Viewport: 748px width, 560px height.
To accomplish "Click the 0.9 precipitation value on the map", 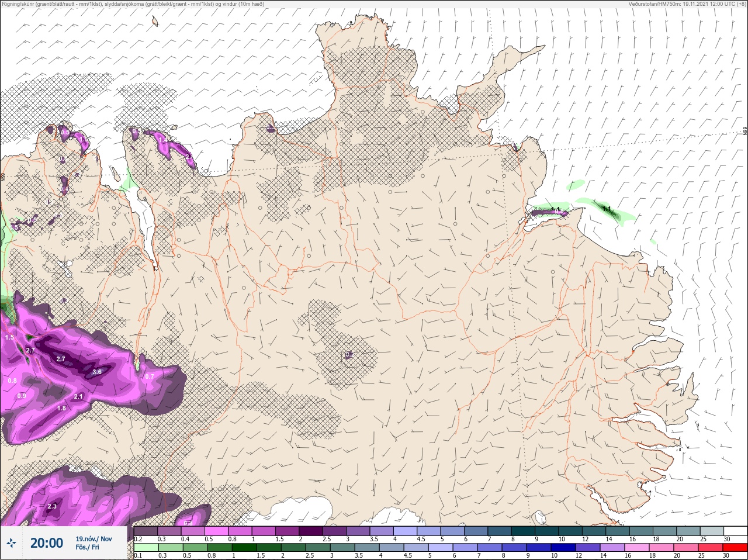I will point(22,396).
